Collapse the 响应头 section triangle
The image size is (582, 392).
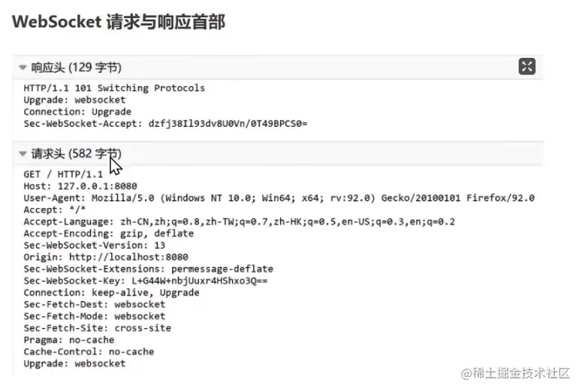tap(23, 68)
